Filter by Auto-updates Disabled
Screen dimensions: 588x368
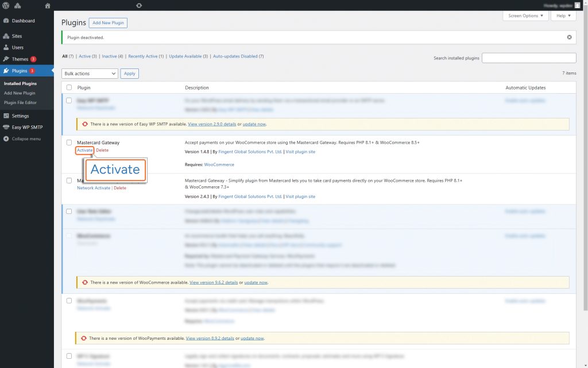click(235, 56)
